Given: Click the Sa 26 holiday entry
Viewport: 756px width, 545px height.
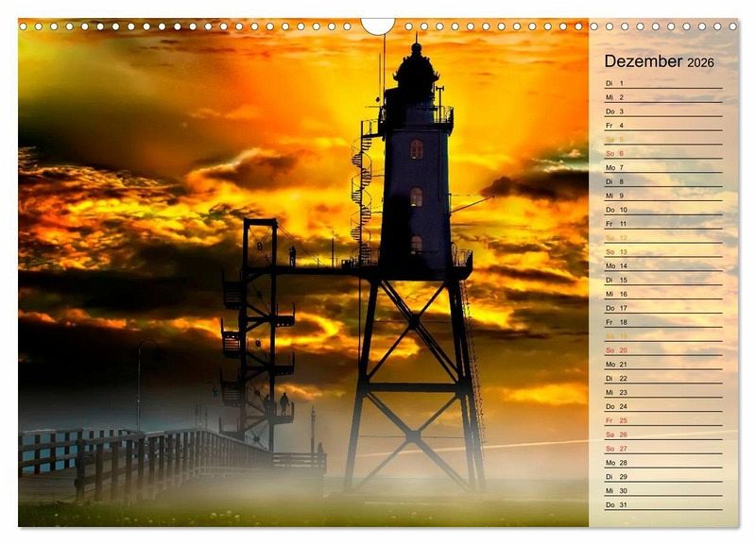Looking at the screenshot, I should coord(662,434).
